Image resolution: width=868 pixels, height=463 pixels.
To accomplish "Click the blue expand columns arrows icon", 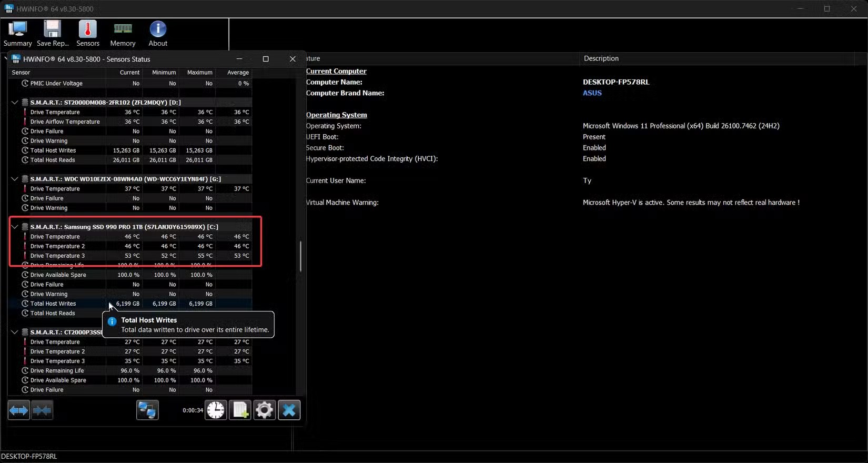I will [19, 410].
